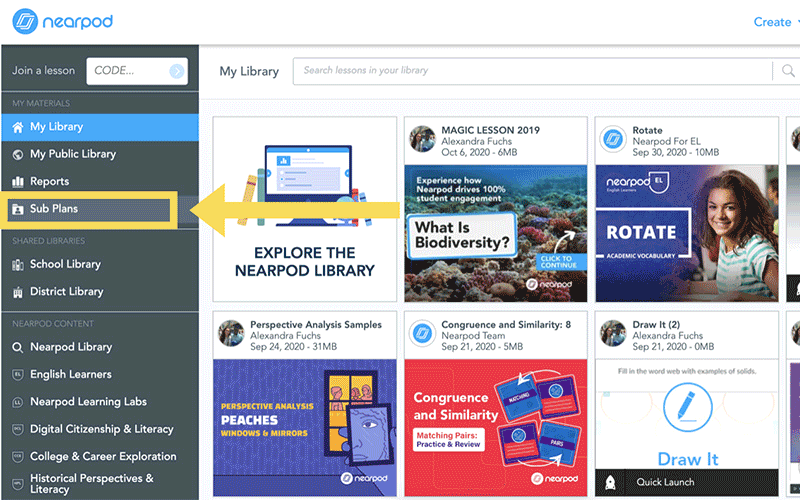Image resolution: width=800 pixels, height=500 pixels.
Task: Open MAGIC LESSON 2019 biodiversity thumbnail
Action: [496, 233]
